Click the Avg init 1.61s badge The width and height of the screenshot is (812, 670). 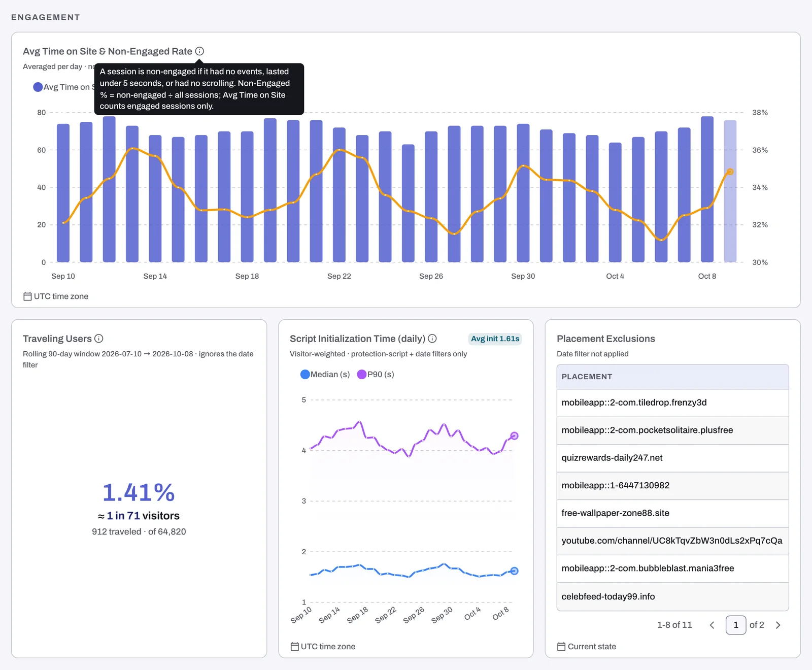tap(495, 339)
